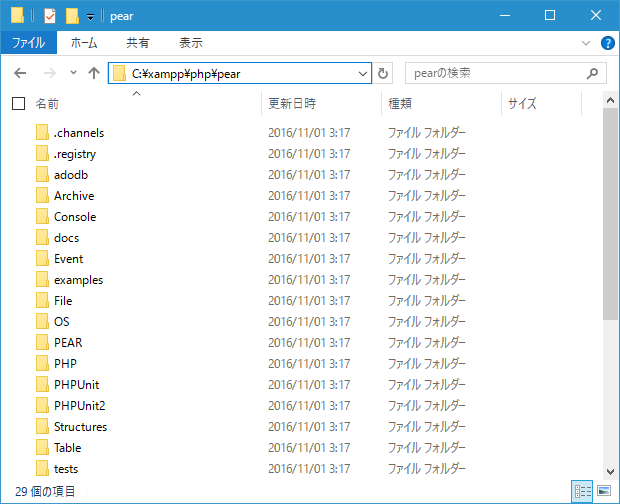Select the PHP folder icon
Screen dimensions: 620x504
[42, 363]
